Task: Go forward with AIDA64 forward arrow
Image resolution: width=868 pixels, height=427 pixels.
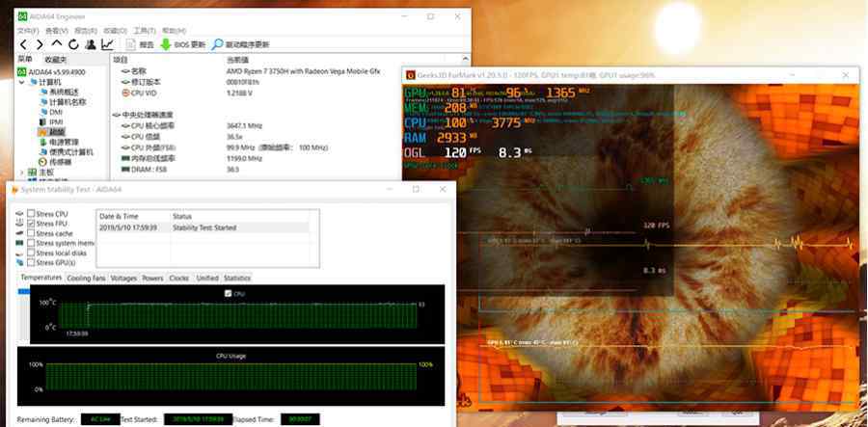Action: coord(40,44)
